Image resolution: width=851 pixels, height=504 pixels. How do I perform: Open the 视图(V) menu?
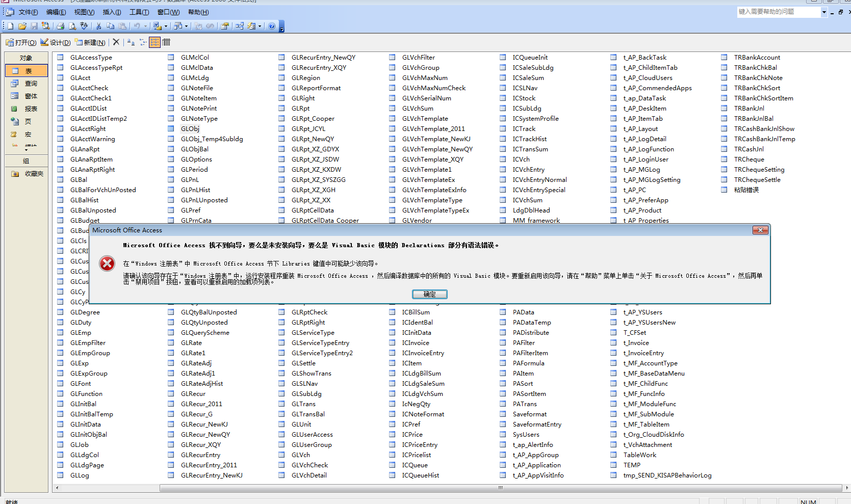(x=84, y=12)
